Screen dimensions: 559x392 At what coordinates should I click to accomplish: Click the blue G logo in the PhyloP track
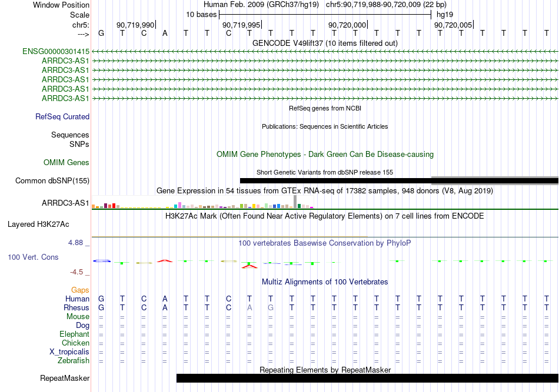tap(102, 261)
